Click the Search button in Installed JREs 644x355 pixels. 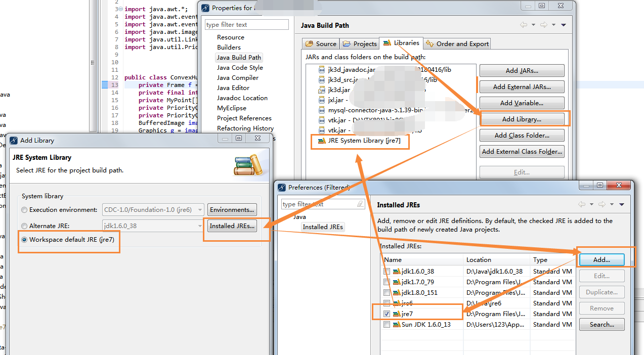click(602, 324)
